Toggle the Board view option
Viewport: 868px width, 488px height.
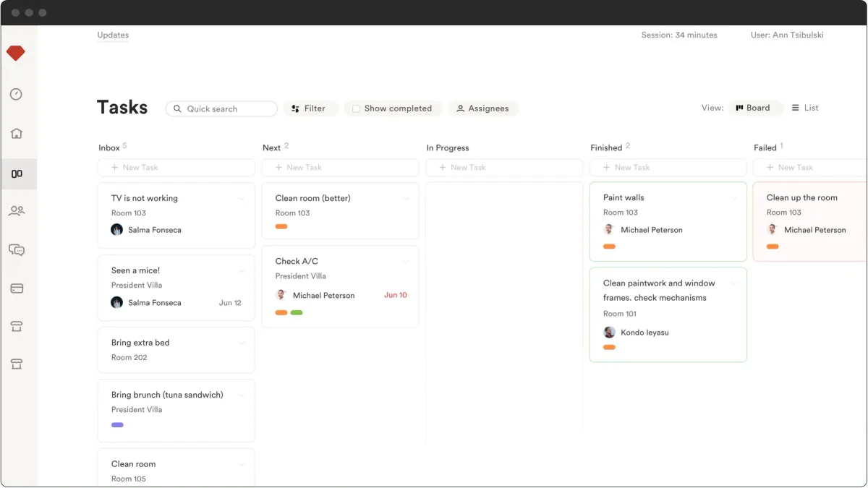point(755,107)
